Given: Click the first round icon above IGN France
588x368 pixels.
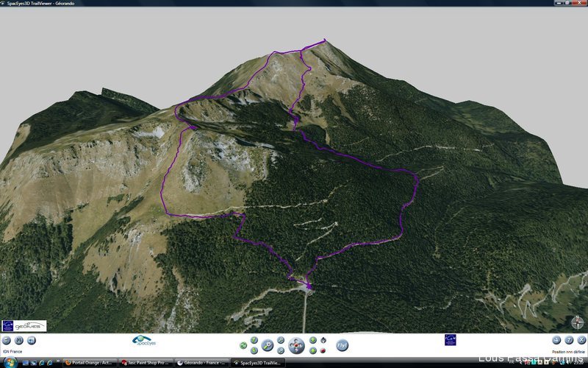Looking at the screenshot, I should (x=7, y=341).
